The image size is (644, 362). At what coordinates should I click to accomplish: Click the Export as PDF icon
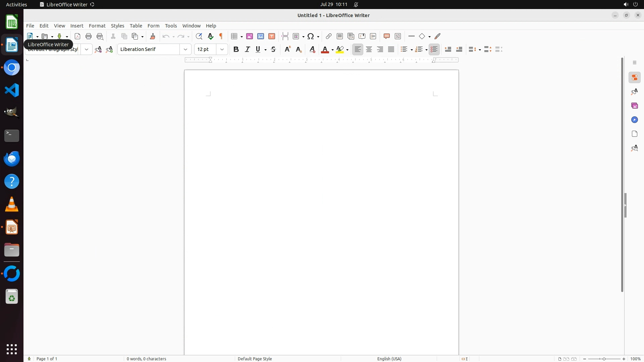(x=77, y=36)
